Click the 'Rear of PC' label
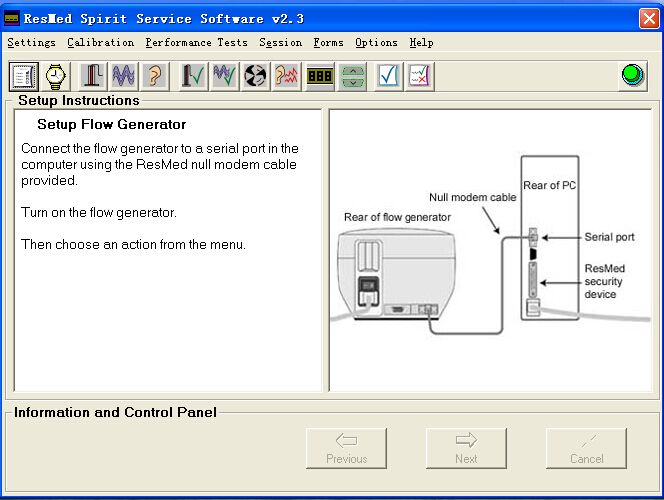Screen dimensions: 664x500 tap(550, 185)
